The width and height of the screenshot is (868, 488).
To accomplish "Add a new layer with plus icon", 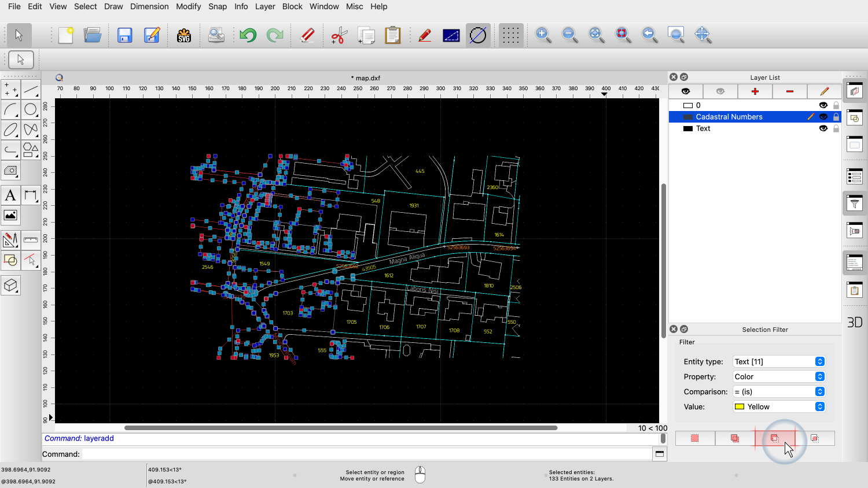I will pos(755,91).
